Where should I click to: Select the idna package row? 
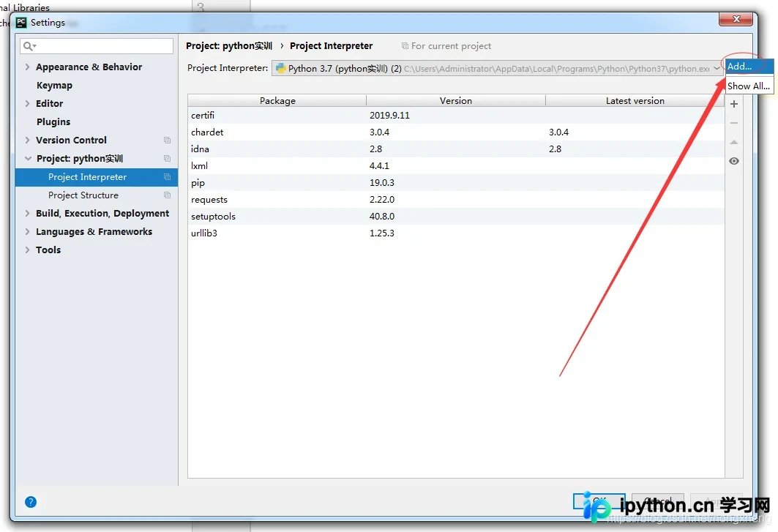pyautogui.click(x=456, y=149)
